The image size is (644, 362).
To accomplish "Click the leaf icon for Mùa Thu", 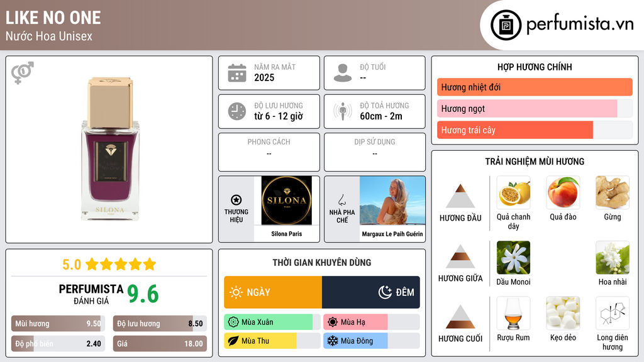I will click(233, 341).
